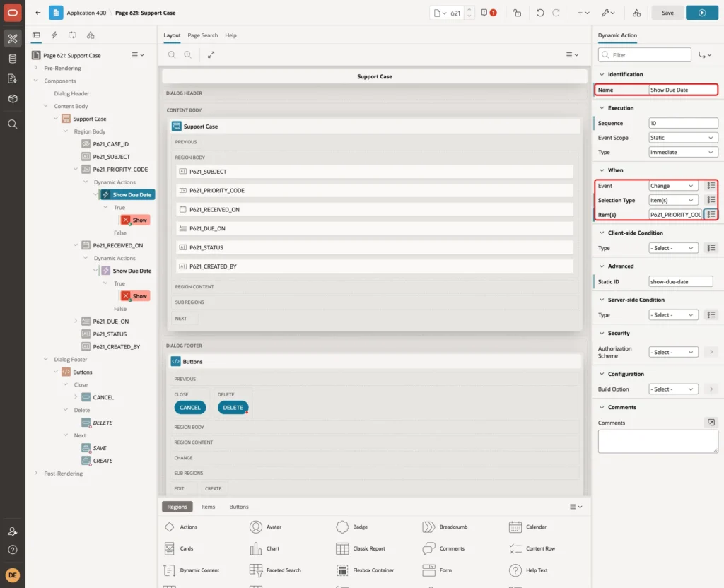
Task: Open the Event list of values icon
Action: point(711,186)
